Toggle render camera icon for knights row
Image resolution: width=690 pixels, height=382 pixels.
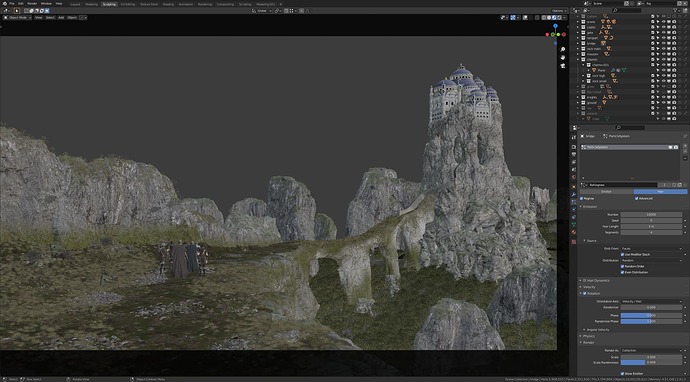click(674, 97)
